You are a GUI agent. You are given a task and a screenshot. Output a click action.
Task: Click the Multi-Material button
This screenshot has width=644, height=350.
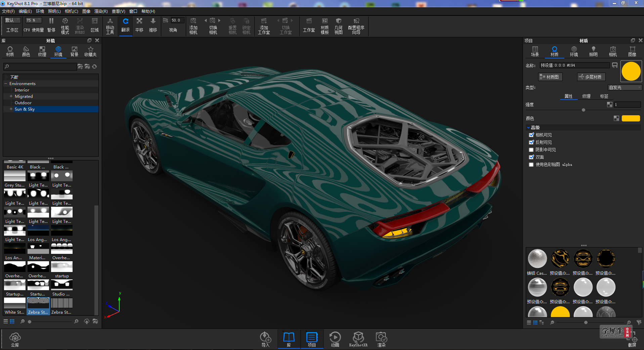[591, 77]
